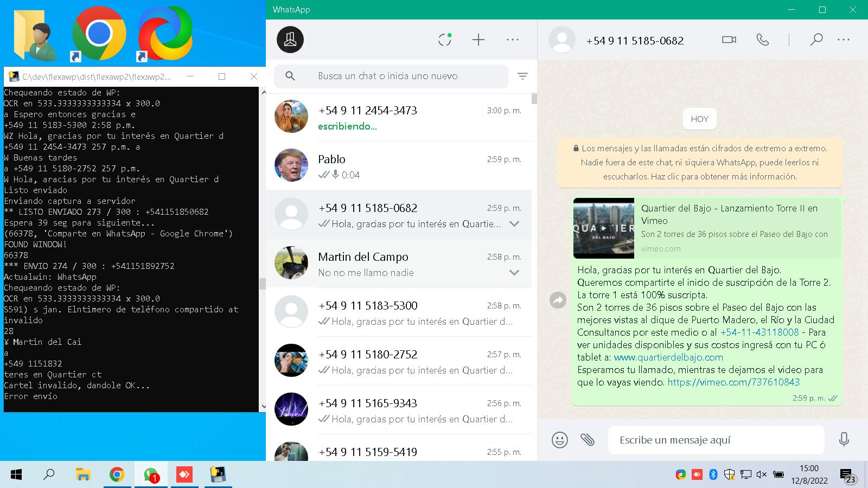
Task: Open WhatsApp profile avatar in sidebar header
Action: pyautogui.click(x=290, y=40)
